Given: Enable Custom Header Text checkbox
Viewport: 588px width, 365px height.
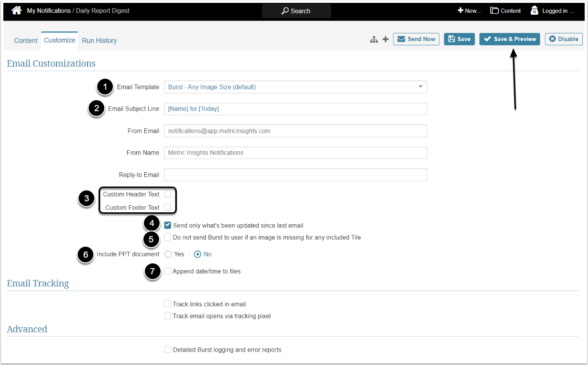Looking at the screenshot, I should coord(168,194).
